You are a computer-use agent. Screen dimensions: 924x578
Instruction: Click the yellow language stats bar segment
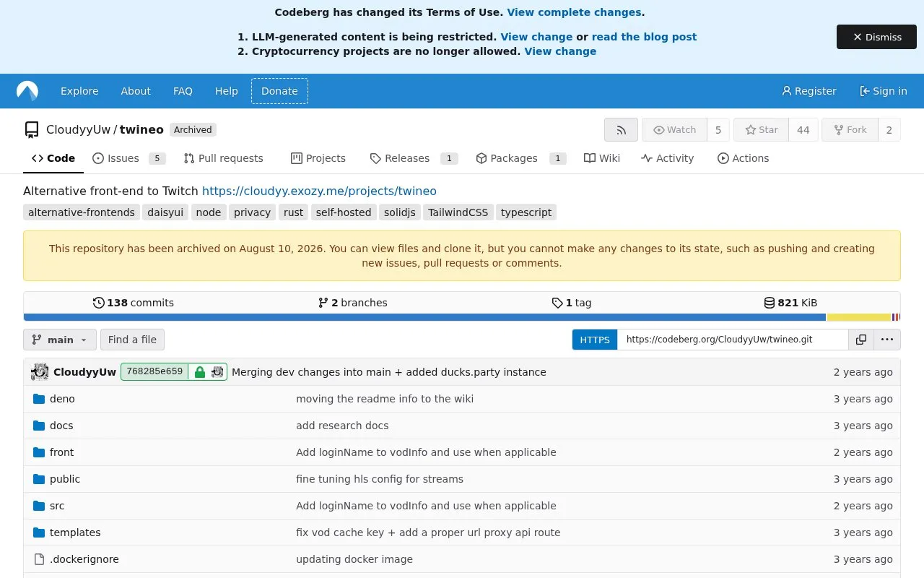click(x=859, y=317)
